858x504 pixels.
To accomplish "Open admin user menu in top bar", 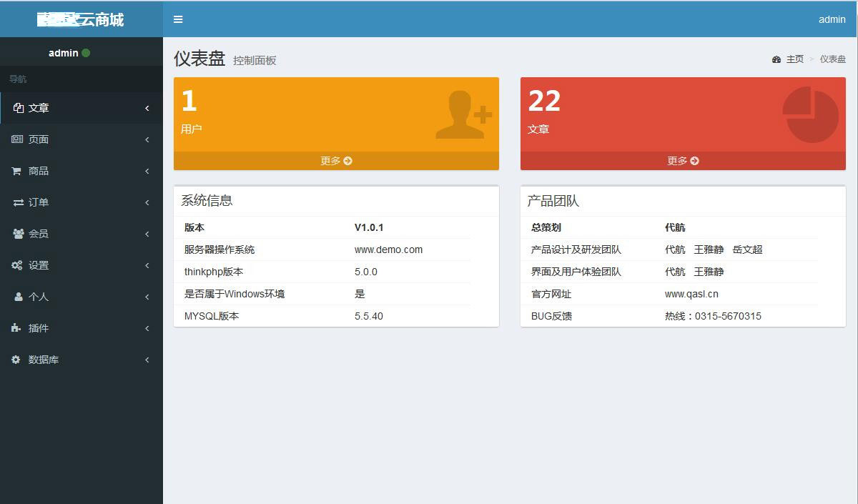I will click(x=832, y=19).
